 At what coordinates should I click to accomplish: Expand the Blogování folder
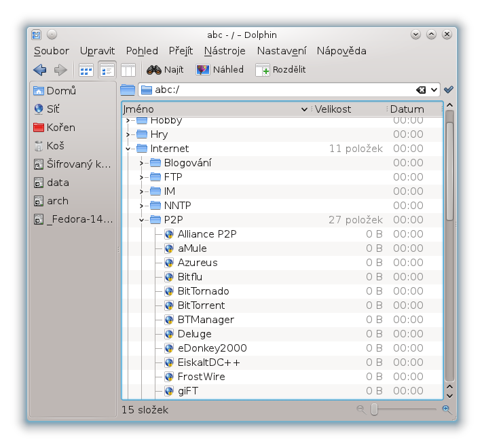point(141,163)
